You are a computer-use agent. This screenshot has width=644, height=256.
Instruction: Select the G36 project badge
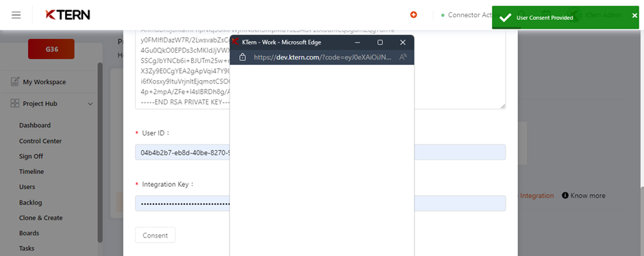(x=51, y=49)
